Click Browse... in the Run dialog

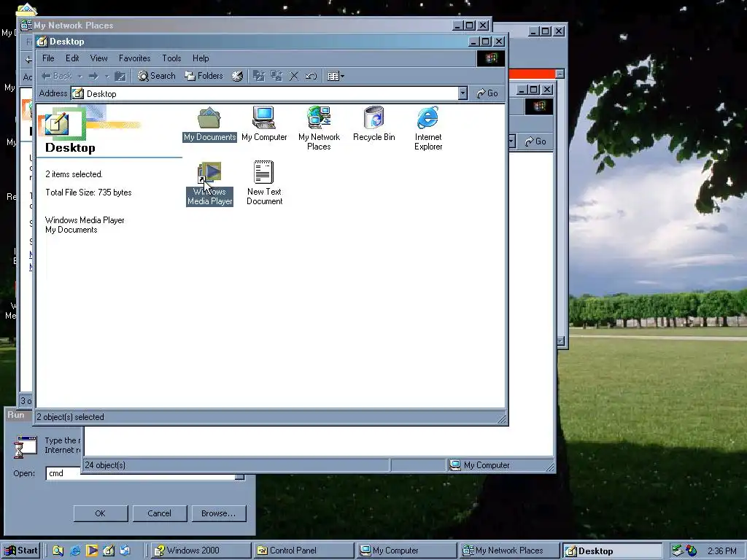tap(219, 513)
